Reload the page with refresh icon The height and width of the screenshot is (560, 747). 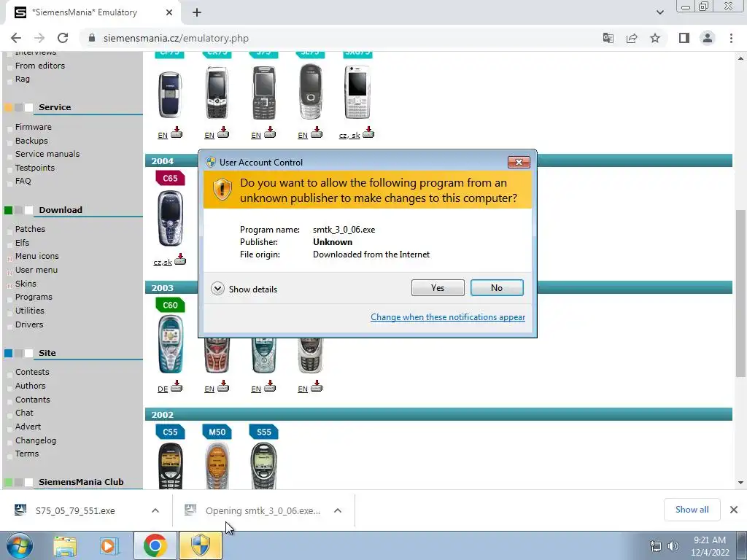tap(63, 38)
